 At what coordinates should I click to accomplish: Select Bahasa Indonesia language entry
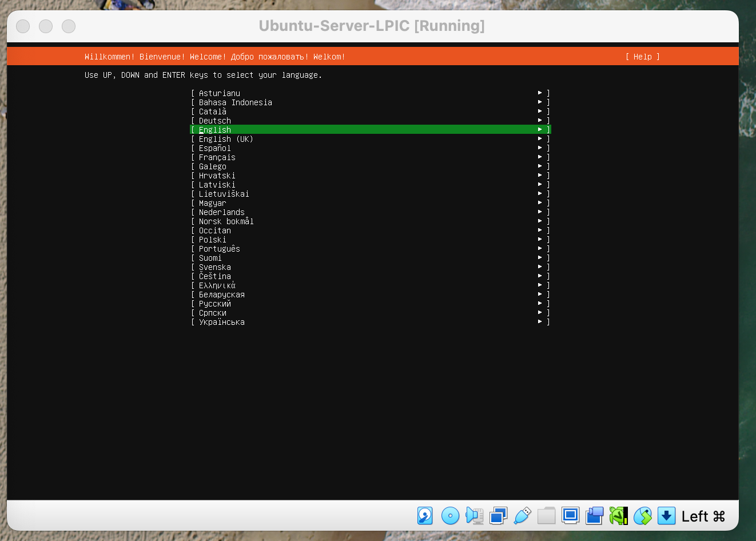pos(371,102)
